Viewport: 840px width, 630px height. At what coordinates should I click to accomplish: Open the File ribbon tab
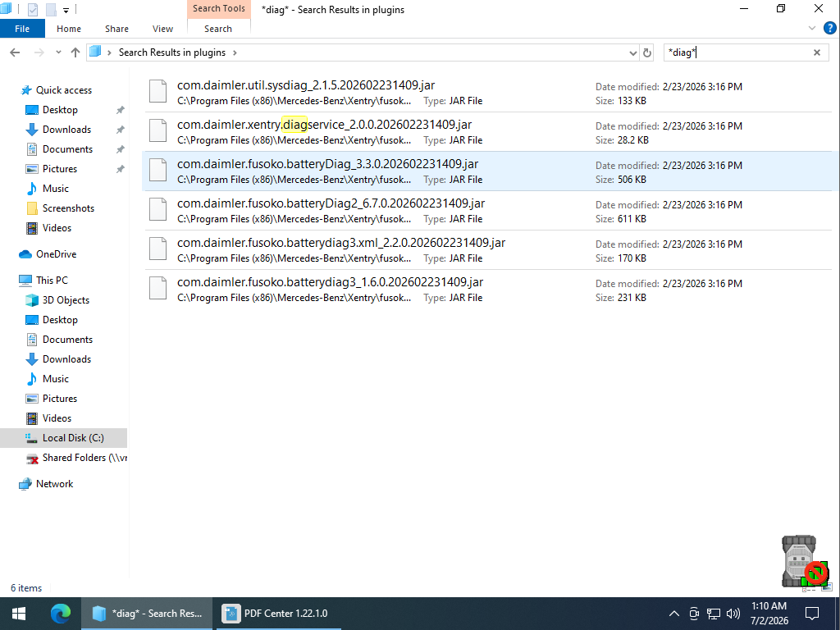(22, 29)
